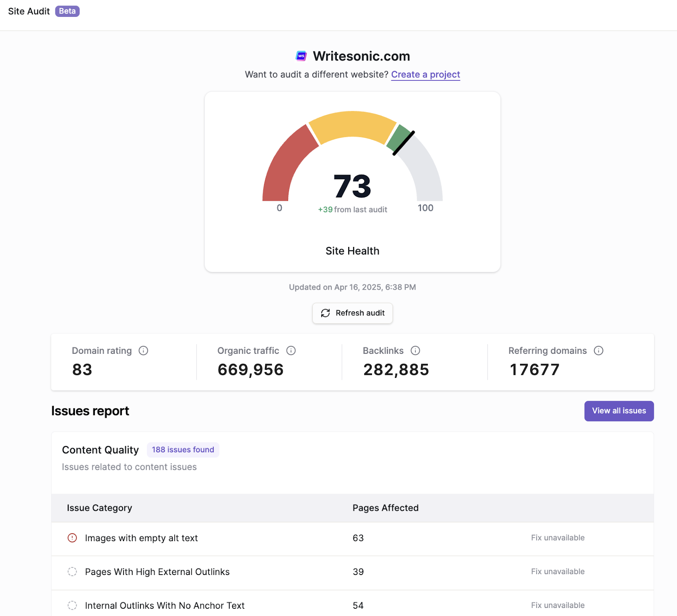Click the Site Health label
This screenshot has width=677, height=616.
(352, 251)
